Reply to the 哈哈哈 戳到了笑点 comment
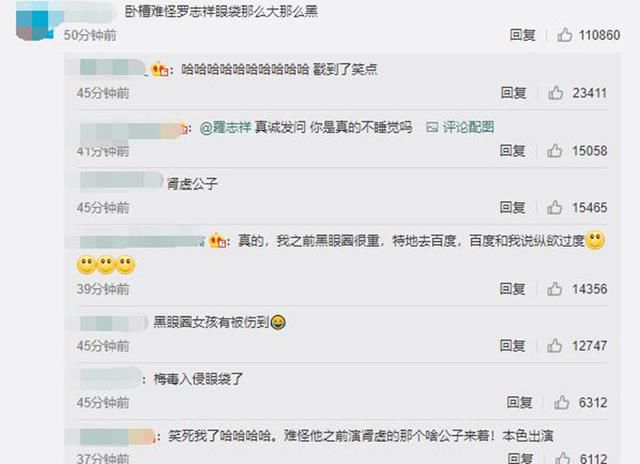 coord(513,93)
